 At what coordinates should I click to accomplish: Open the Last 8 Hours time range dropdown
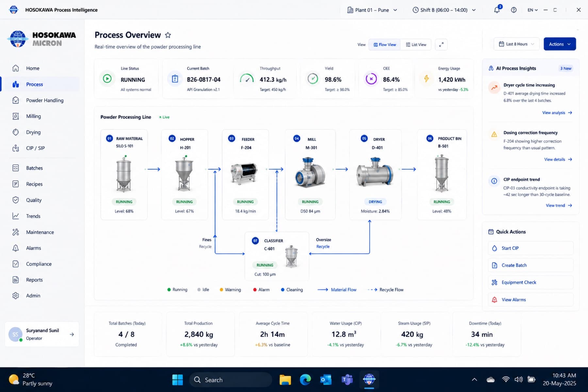click(x=516, y=44)
